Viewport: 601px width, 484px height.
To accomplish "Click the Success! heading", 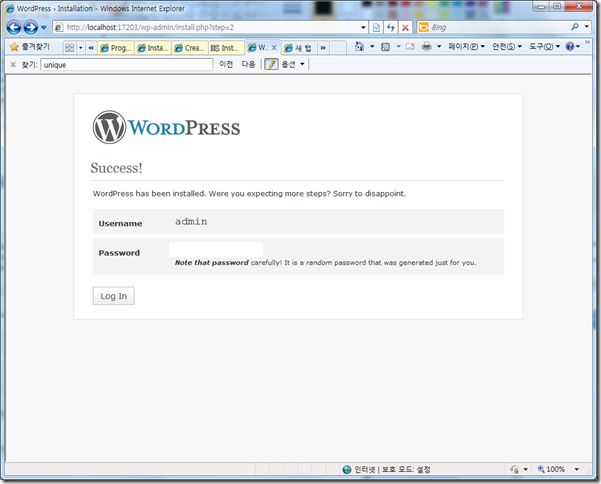I will pyautogui.click(x=117, y=168).
